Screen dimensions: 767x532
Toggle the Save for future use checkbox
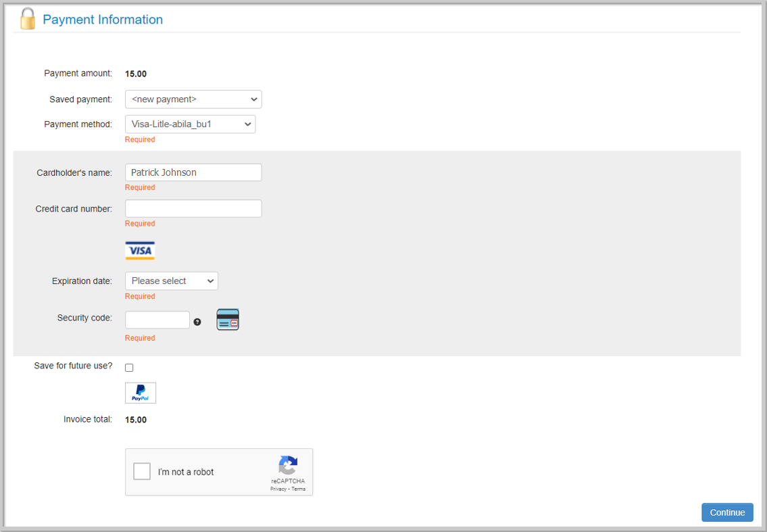(129, 367)
